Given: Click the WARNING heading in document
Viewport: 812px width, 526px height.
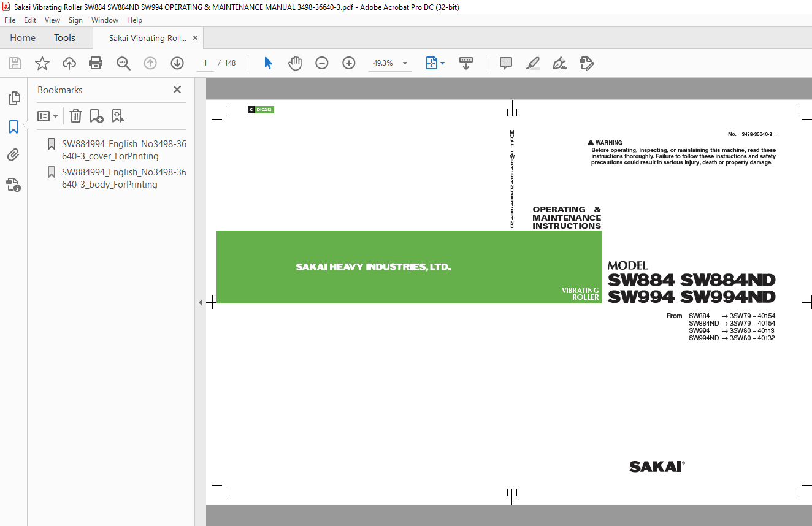Looking at the screenshot, I should (x=608, y=143).
